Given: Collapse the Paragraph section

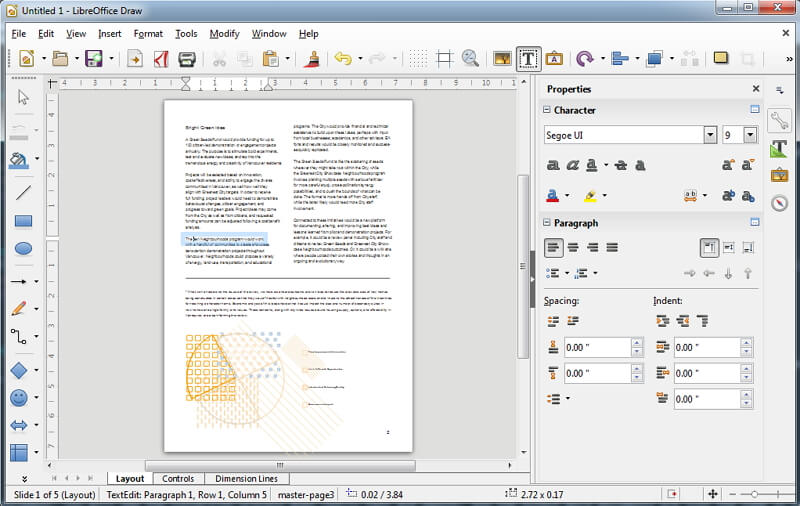Looking at the screenshot, I should pos(547,223).
